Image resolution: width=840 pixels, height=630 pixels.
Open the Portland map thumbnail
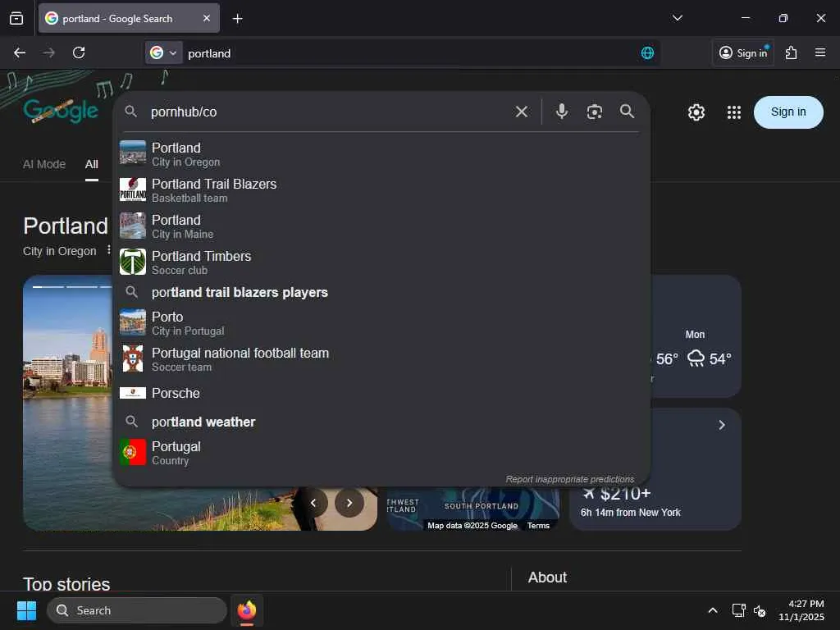click(x=472, y=509)
